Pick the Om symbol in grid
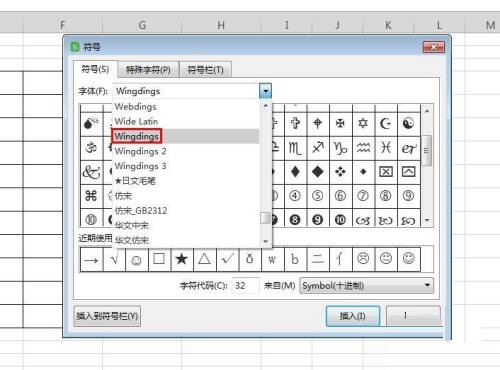This screenshot has height=370, width=500. pyautogui.click(x=91, y=148)
